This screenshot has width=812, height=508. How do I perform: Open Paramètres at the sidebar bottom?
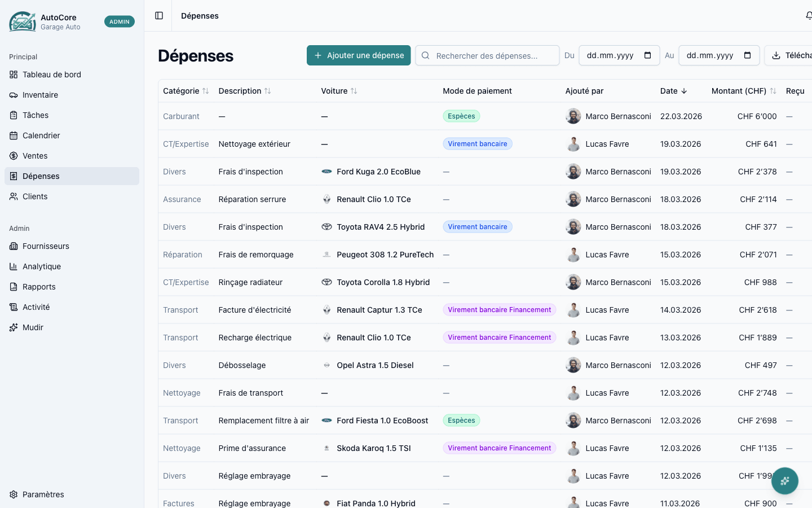43,494
